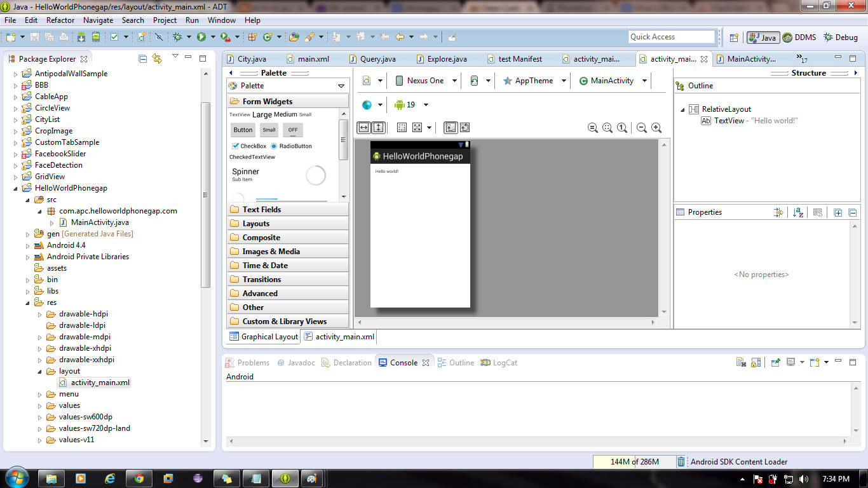Select the RadioButton widget in Palette
The image size is (868, 488).
291,146
